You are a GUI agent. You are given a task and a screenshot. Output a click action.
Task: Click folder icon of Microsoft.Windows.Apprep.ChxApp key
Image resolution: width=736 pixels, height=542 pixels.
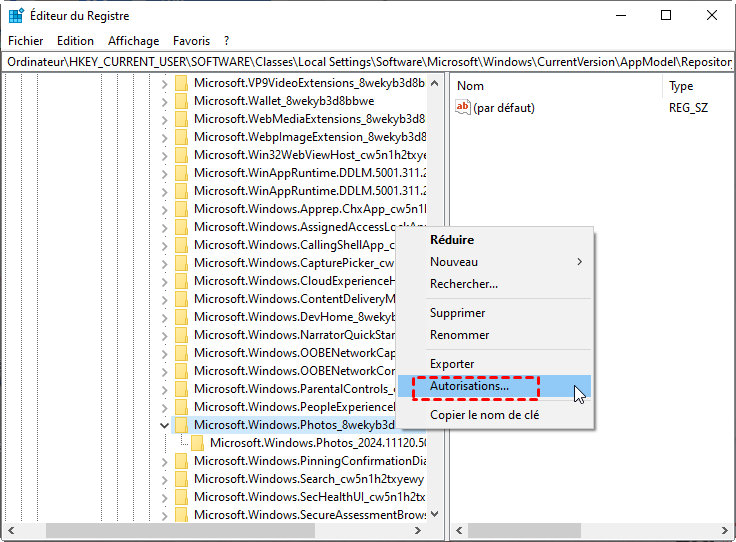pyautogui.click(x=181, y=209)
